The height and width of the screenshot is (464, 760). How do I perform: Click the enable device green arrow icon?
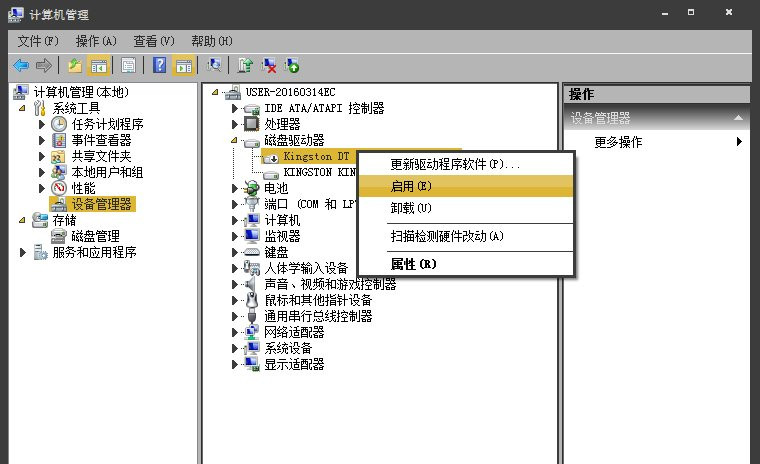tap(292, 65)
